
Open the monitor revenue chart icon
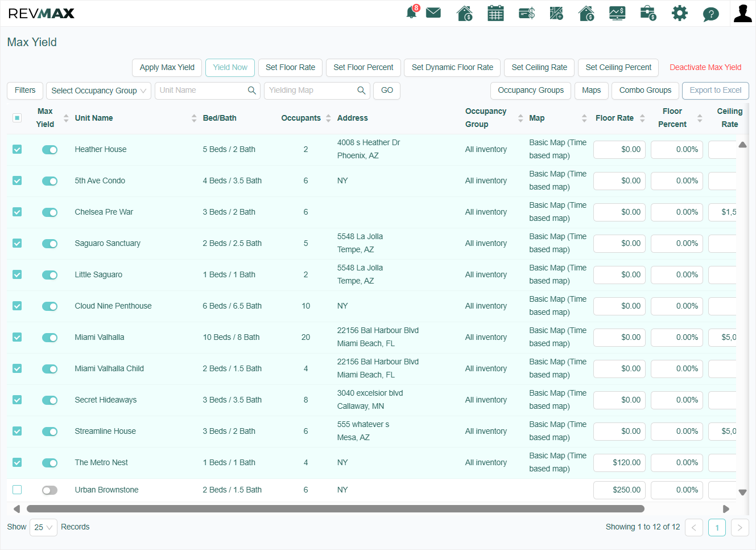pyautogui.click(x=617, y=13)
